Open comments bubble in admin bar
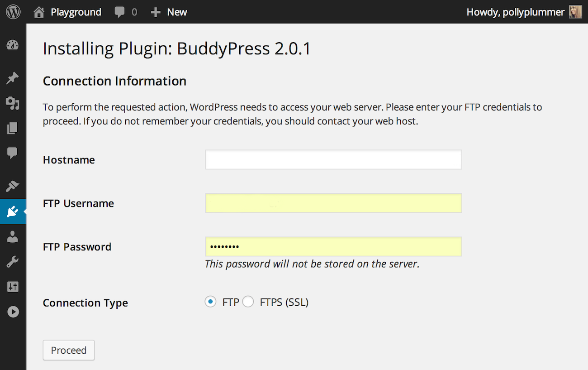 [x=125, y=12]
